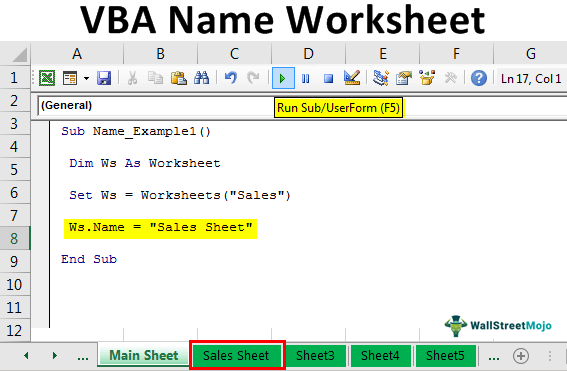Open the Insert UserForm dropdown arrow
Image resolution: width=567 pixels, height=371 pixels.
point(86,78)
